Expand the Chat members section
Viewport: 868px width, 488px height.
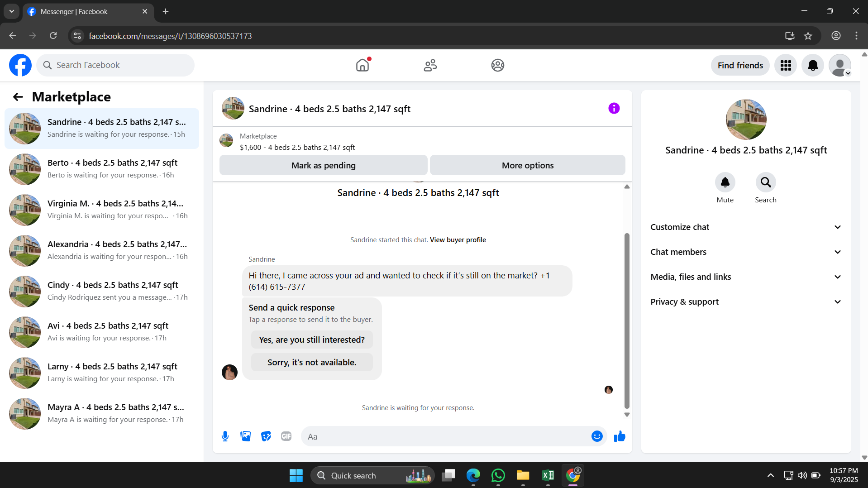click(746, 252)
